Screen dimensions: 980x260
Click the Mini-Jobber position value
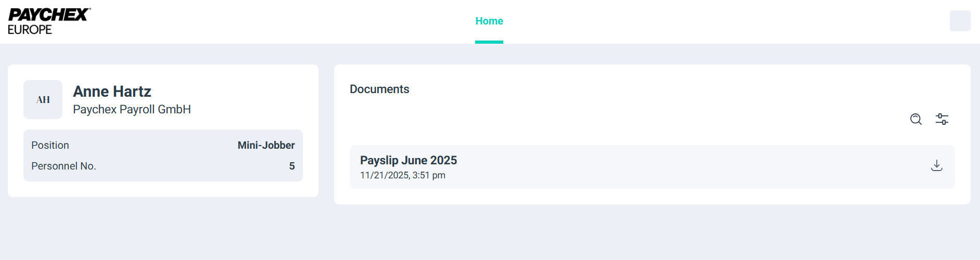266,145
